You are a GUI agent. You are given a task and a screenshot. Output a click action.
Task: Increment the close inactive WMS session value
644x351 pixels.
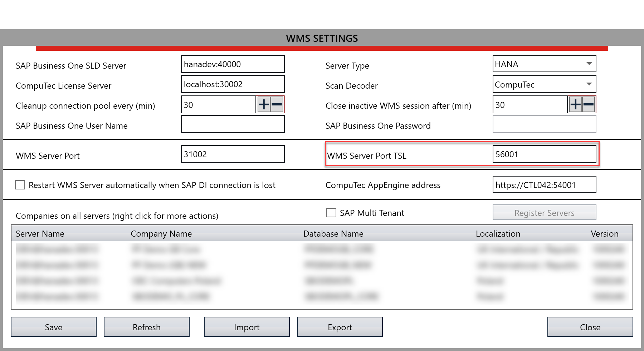point(575,104)
